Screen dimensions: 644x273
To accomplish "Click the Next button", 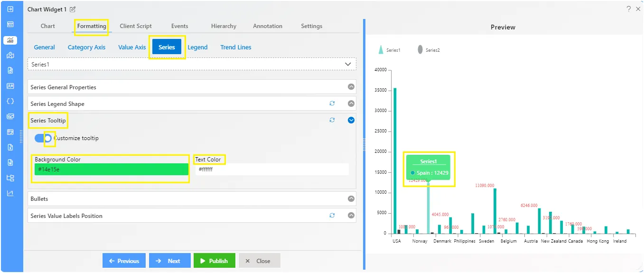I will tap(169, 261).
